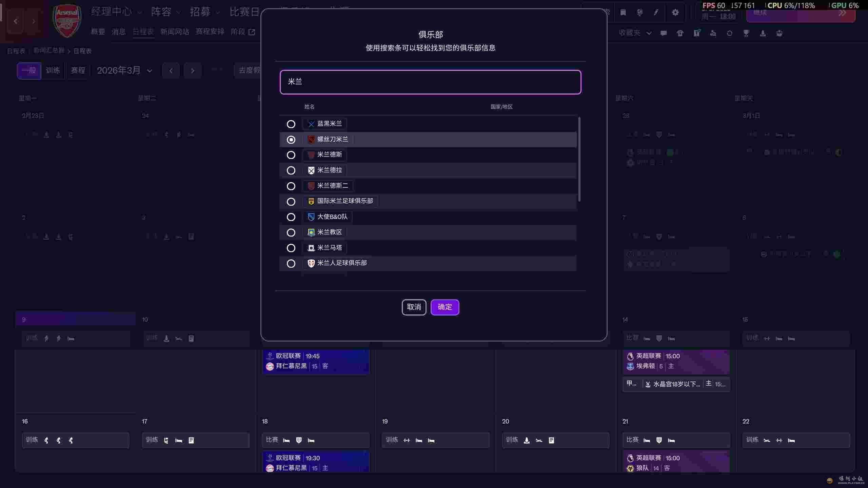The height and width of the screenshot is (488, 868).
Task: Click the Arsenal club badge
Action: [67, 21]
